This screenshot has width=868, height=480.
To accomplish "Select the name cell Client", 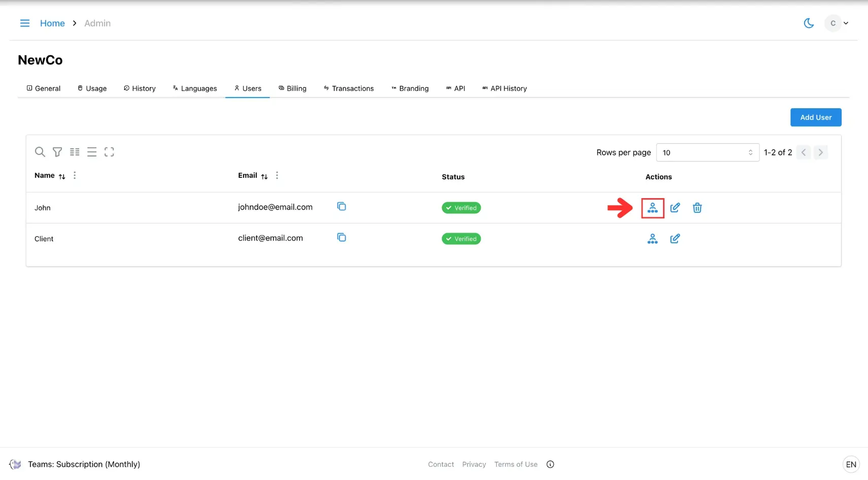I will click(44, 239).
